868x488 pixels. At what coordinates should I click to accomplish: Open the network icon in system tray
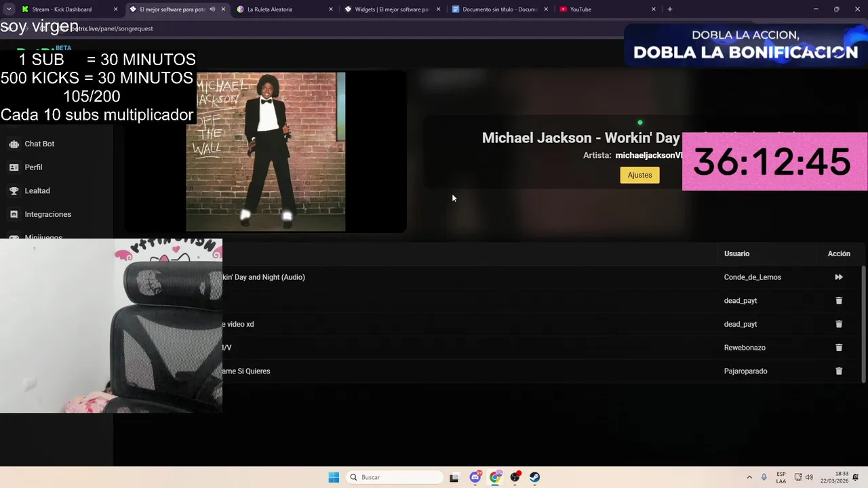[798, 477]
